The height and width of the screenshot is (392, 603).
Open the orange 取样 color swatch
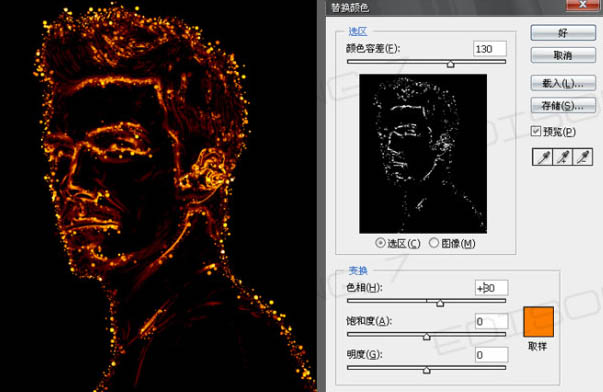538,322
